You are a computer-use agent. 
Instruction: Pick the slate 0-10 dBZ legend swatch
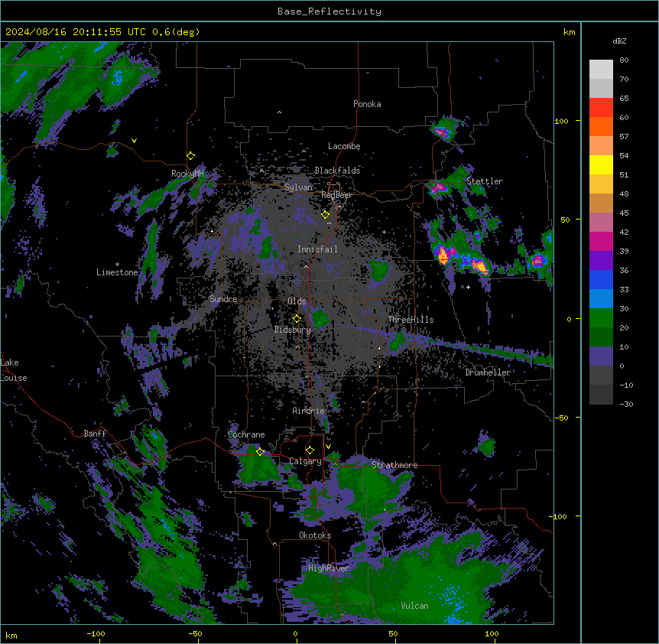point(601,356)
